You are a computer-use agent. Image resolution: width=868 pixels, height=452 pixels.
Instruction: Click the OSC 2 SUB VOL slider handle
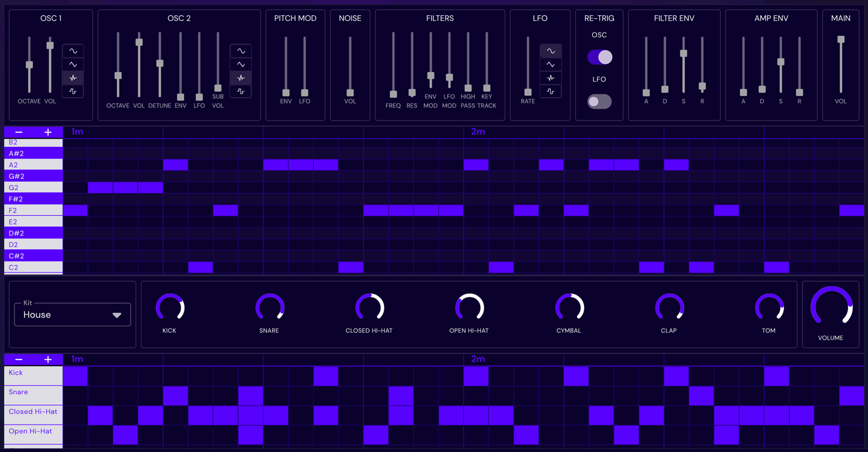pos(218,88)
